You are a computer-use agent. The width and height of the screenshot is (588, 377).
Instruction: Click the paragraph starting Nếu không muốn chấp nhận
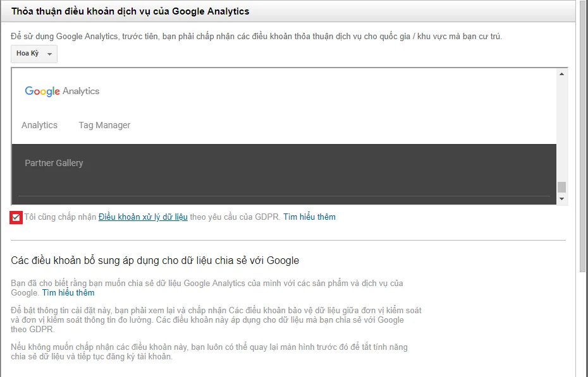[x=209, y=352]
